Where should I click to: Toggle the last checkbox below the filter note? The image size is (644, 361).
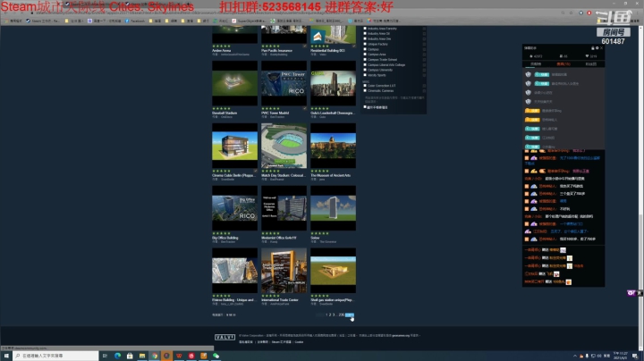[365, 107]
